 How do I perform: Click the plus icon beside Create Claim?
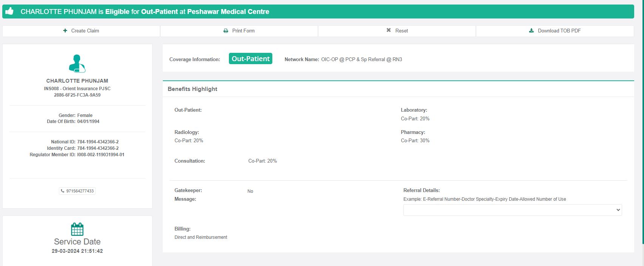tap(65, 31)
